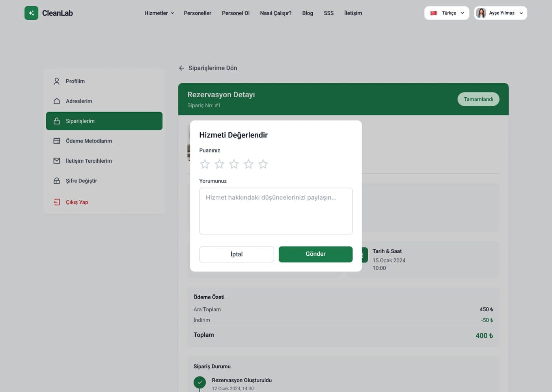Select Şifre Değiştir in the sidebar

(x=104, y=181)
